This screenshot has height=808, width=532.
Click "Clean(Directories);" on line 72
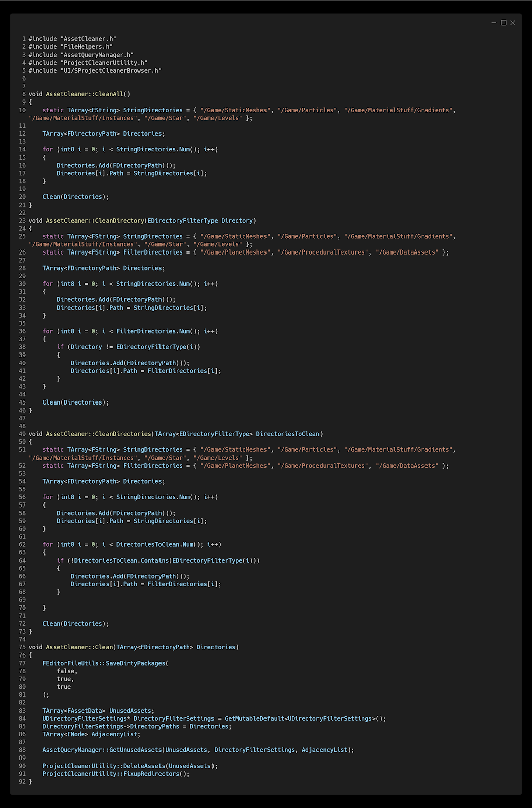pyautogui.click(x=76, y=624)
